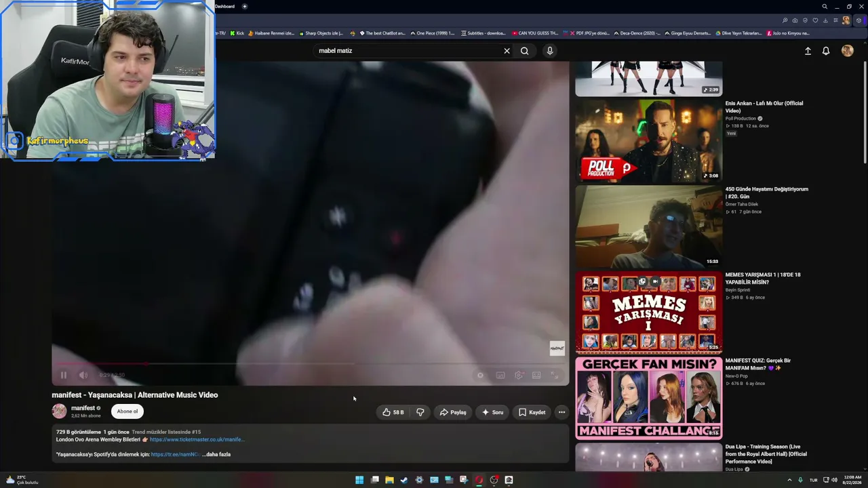
Task: Seek on the video progress bar
Action: pyautogui.click(x=310, y=364)
